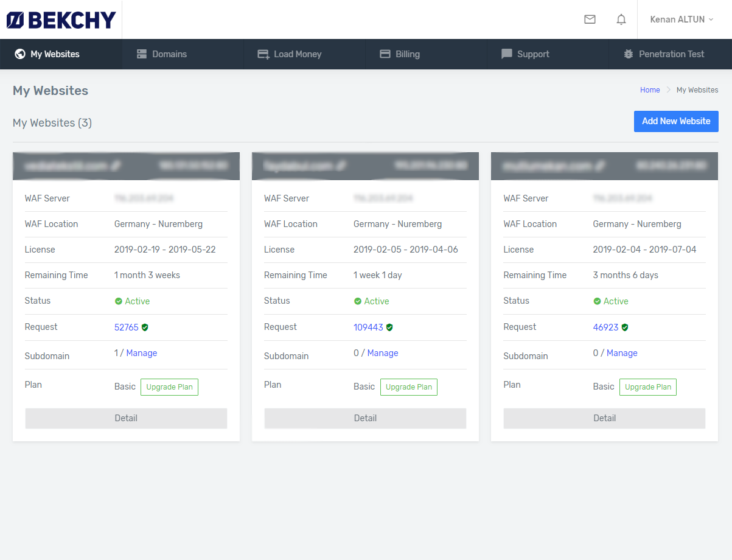This screenshot has height=560, width=732.
Task: Click edit pencil icon on third website card
Action: (x=600, y=166)
